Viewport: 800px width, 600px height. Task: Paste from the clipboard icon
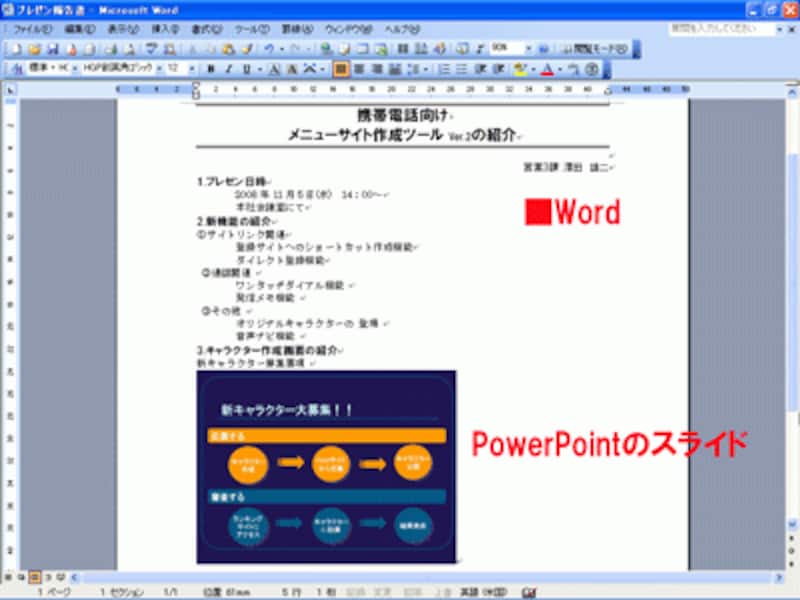point(229,49)
